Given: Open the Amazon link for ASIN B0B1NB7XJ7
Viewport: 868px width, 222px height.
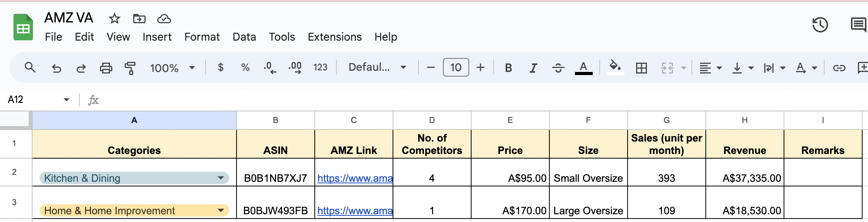Looking at the screenshot, I should point(355,178).
